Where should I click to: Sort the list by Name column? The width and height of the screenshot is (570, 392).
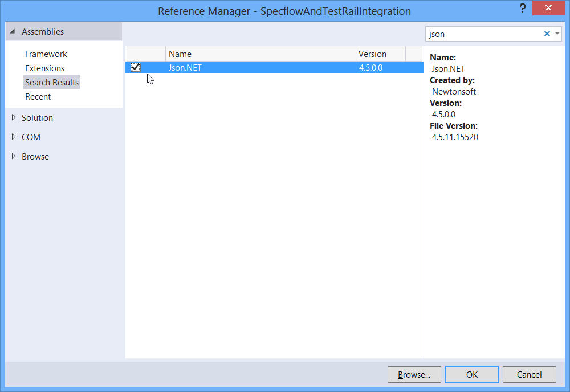(x=260, y=54)
